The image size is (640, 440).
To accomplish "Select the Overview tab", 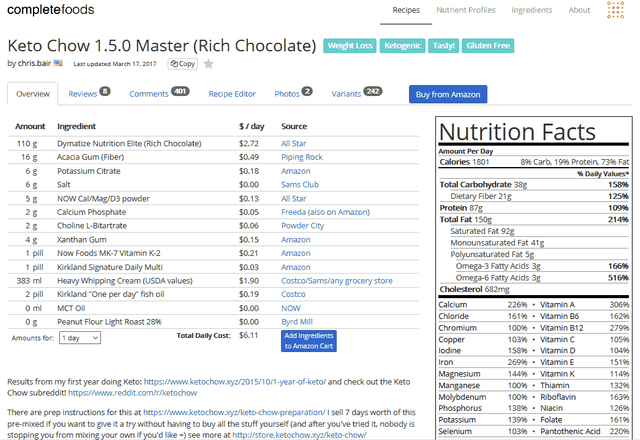I will [33, 94].
